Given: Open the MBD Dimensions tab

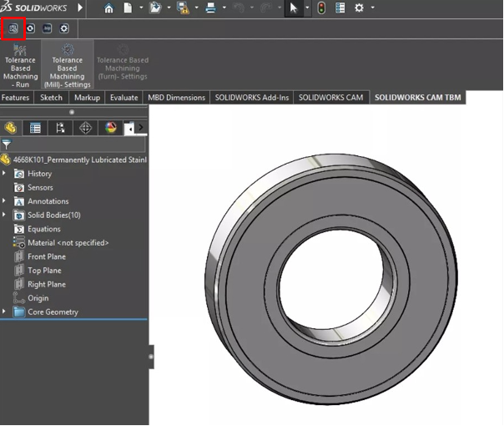Looking at the screenshot, I should (176, 98).
